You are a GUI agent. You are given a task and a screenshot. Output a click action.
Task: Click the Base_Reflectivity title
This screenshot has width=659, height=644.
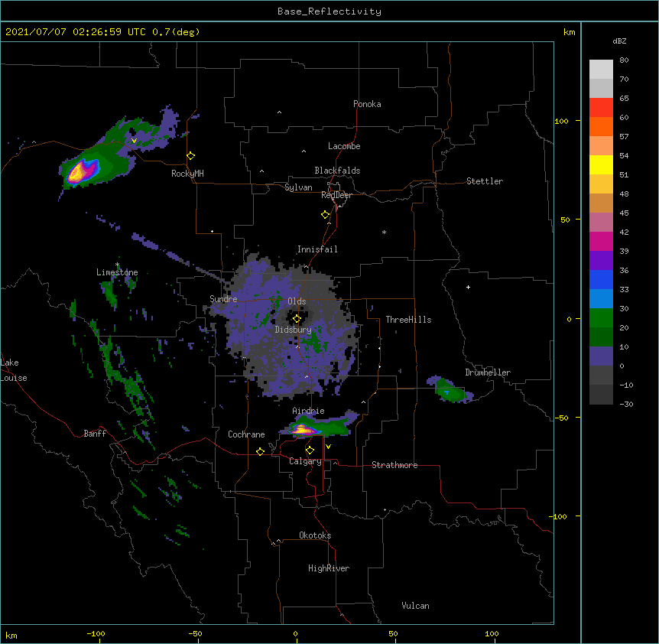(x=329, y=11)
